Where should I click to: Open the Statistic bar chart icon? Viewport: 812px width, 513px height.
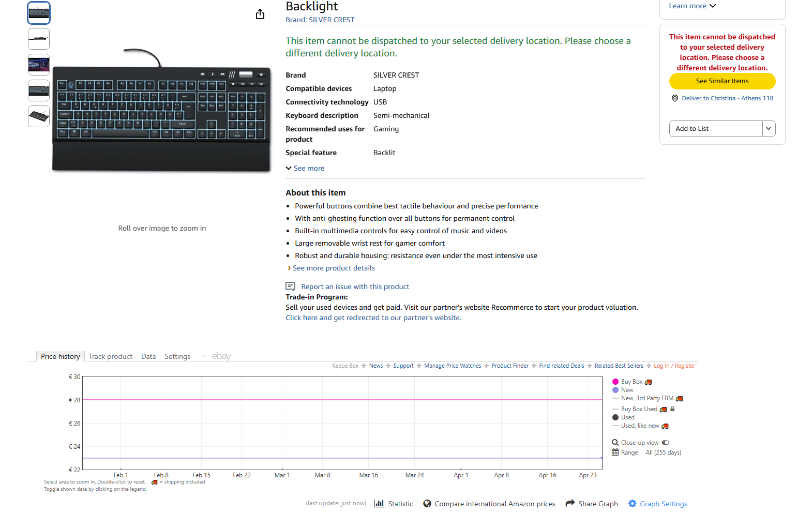tap(379, 504)
